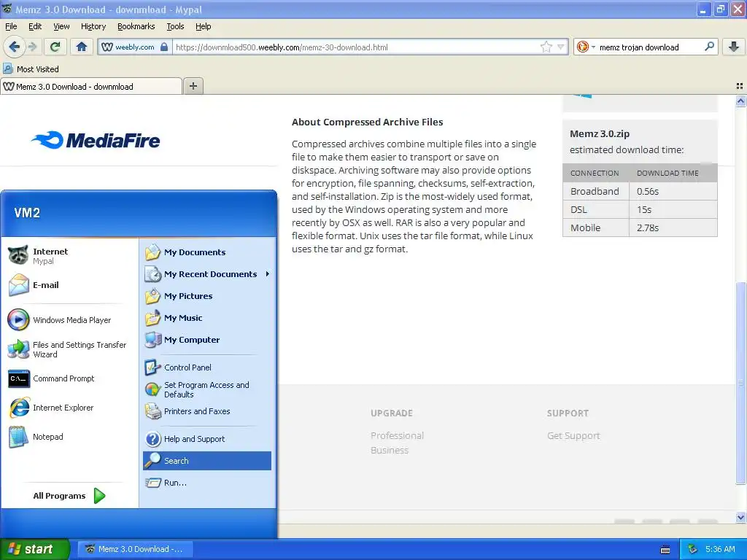
Task: Open the Downloads arrow button
Action: click(x=734, y=47)
